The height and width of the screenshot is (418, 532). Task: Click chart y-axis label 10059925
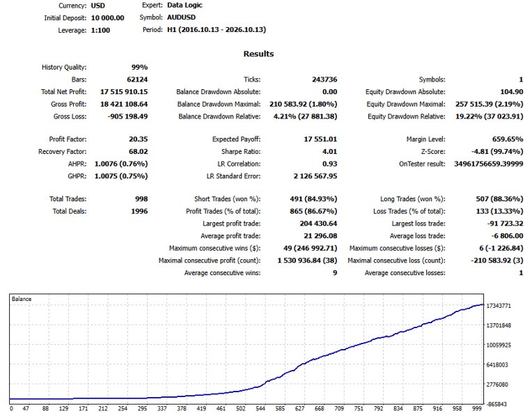tap(499, 346)
